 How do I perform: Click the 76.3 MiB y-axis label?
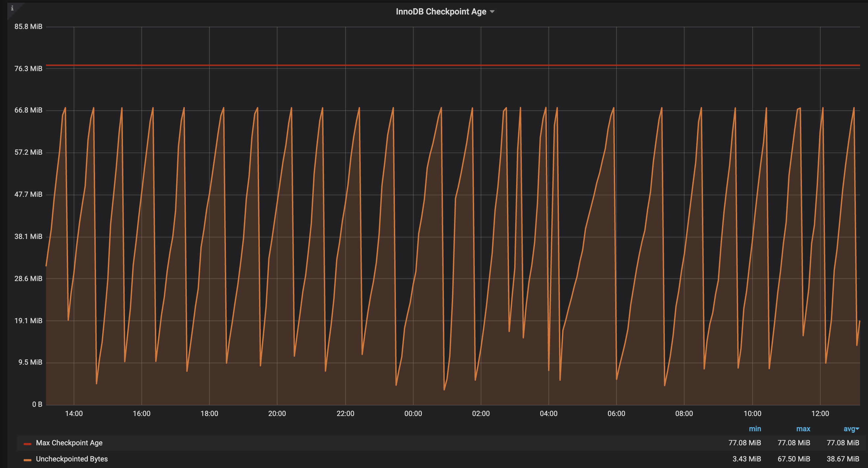pyautogui.click(x=28, y=69)
